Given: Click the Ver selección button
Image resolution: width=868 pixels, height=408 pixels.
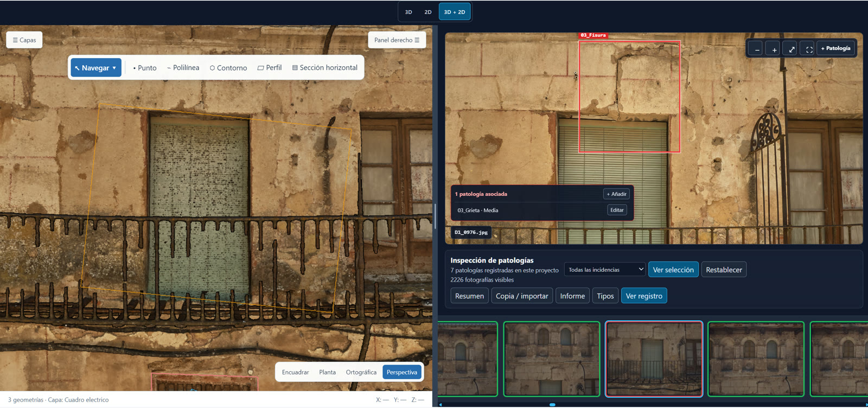Looking at the screenshot, I should (x=673, y=270).
